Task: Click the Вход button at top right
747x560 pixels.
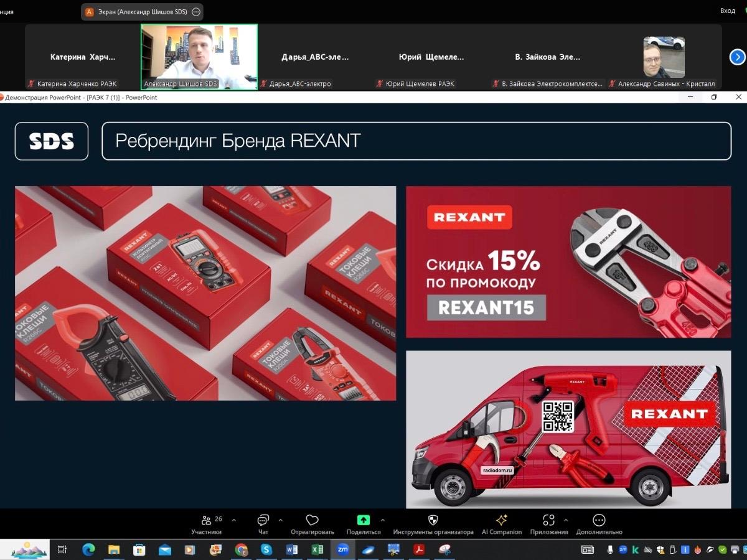Action: (x=728, y=11)
